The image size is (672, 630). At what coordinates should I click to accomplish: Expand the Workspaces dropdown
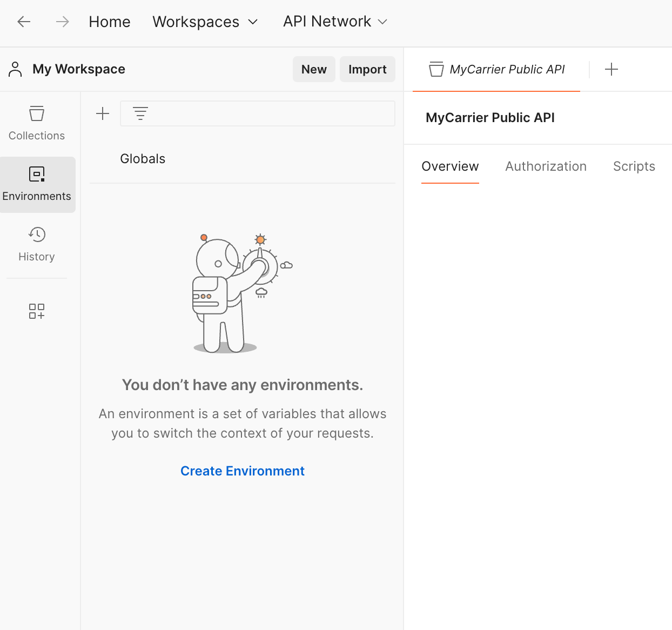coord(205,22)
